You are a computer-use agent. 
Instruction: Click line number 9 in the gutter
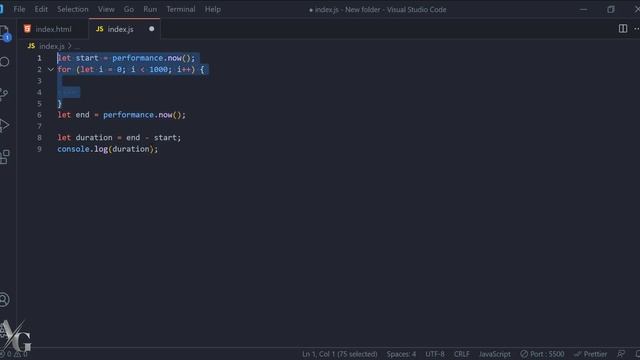coord(39,149)
